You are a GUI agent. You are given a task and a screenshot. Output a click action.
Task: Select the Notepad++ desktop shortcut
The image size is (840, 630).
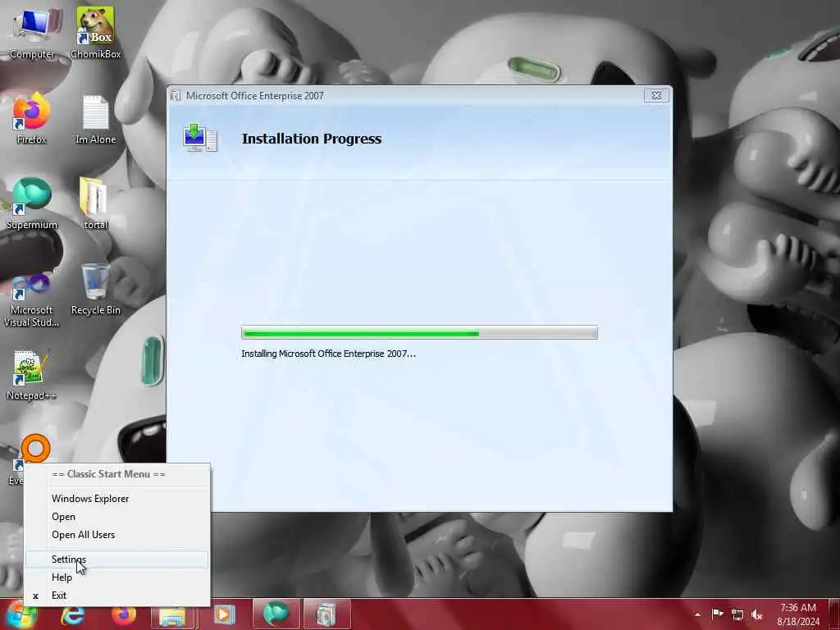(x=32, y=375)
